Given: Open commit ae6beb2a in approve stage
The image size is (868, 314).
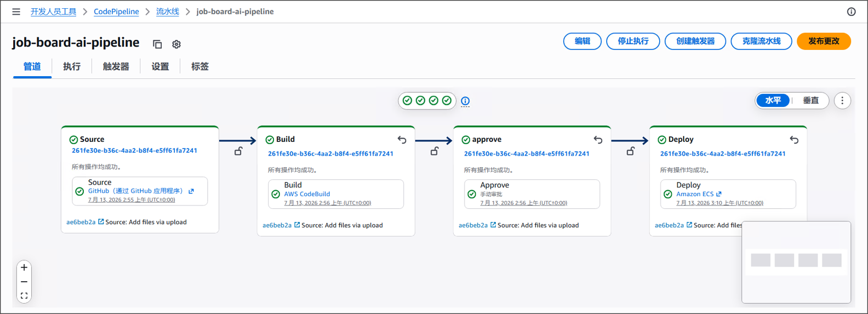Looking at the screenshot, I should [473, 225].
